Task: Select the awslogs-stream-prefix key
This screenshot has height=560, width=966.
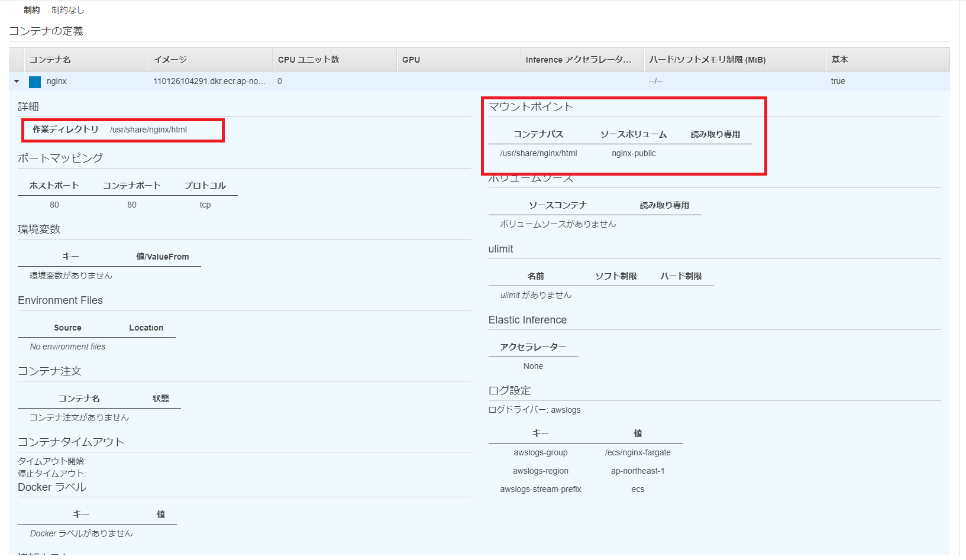Action: click(x=541, y=490)
